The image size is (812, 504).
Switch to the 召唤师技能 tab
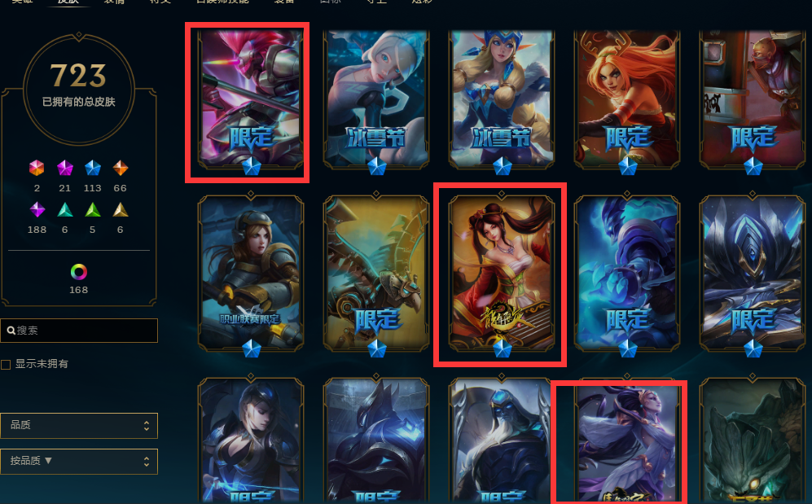point(222,2)
